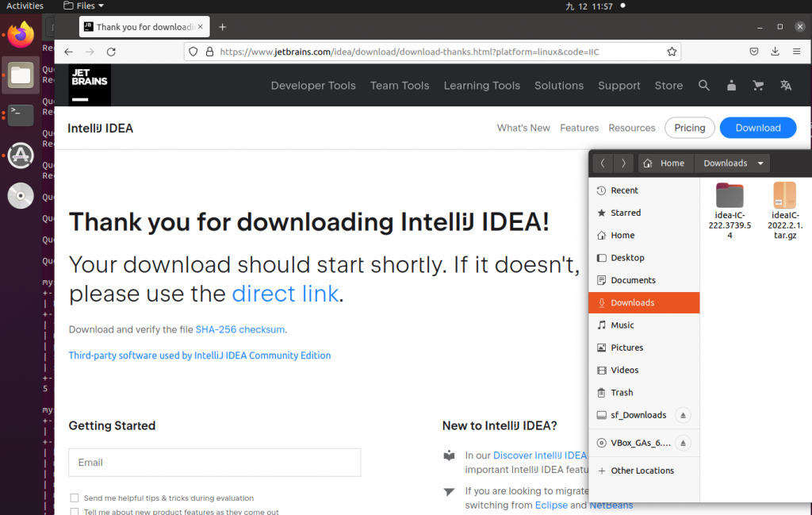Open a new Firefox tab

[222, 27]
